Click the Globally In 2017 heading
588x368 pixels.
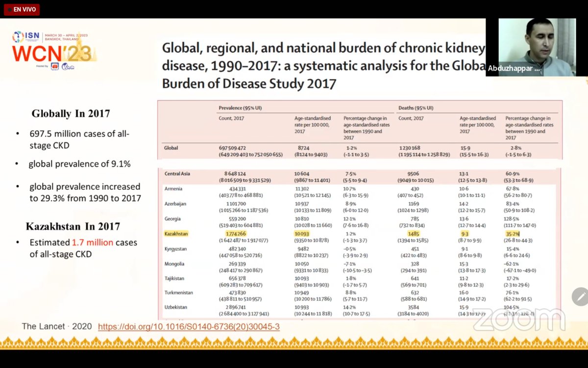point(71,113)
